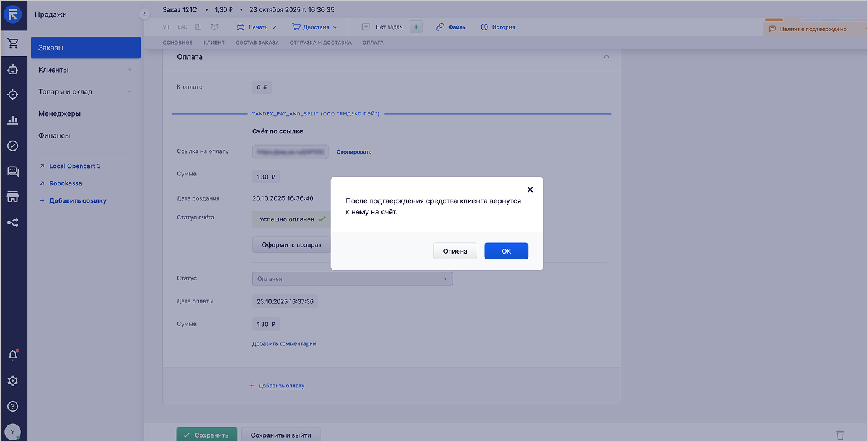Open the Local Opencart 3 link

pyautogui.click(x=74, y=166)
